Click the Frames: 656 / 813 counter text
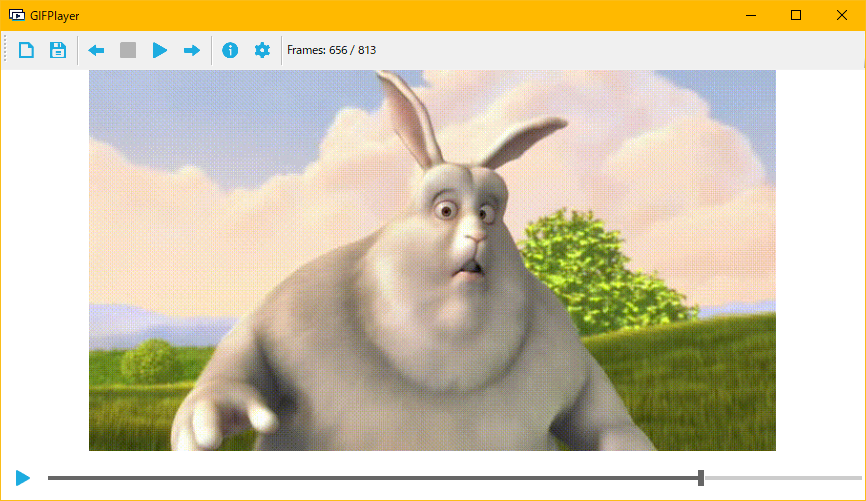 click(x=331, y=50)
